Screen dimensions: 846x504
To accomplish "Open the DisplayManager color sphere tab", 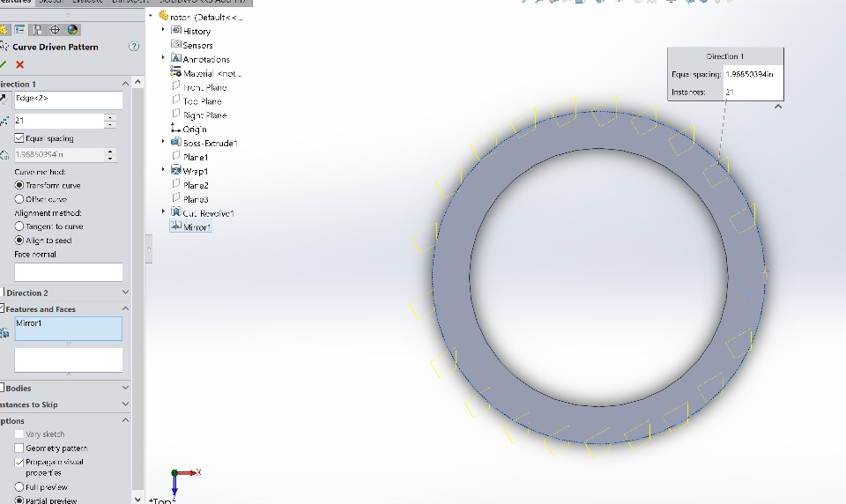I will 72,30.
